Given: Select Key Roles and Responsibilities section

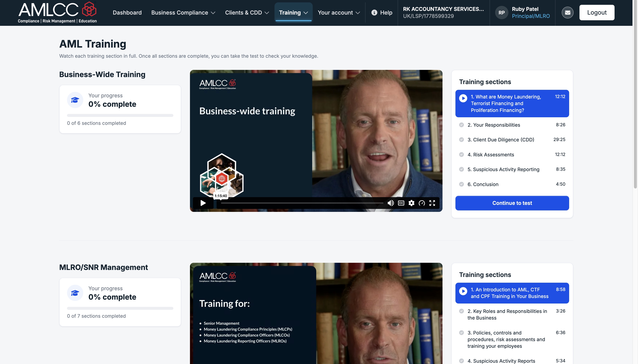Looking at the screenshot, I should [x=512, y=315].
